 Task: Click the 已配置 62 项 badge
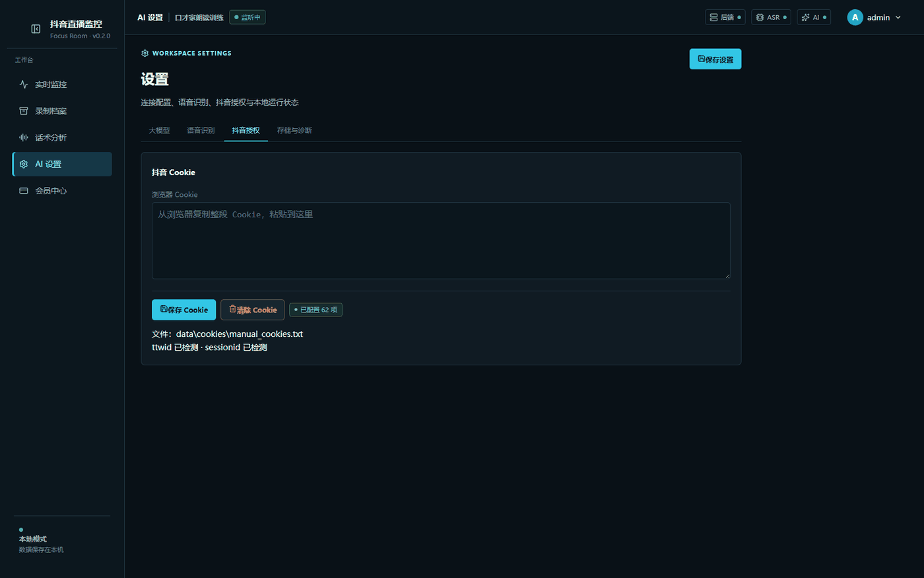[x=315, y=310]
